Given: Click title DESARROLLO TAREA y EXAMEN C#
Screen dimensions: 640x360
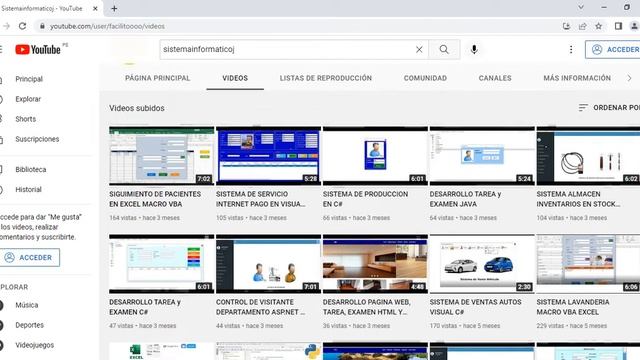Looking at the screenshot, I should (x=145, y=307).
